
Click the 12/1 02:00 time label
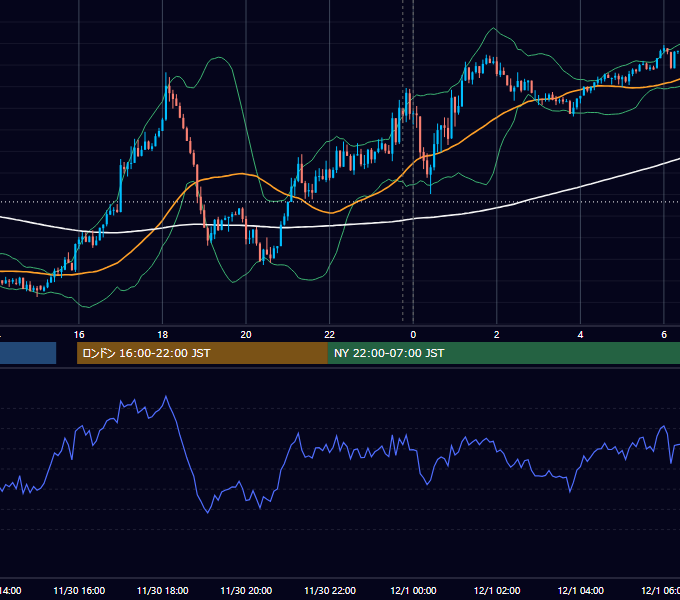497,590
